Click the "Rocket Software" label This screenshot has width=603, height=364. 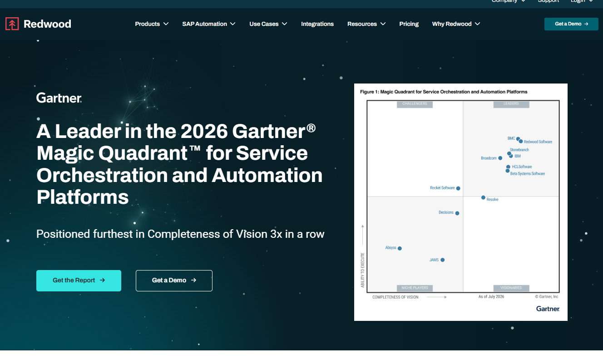coord(442,188)
